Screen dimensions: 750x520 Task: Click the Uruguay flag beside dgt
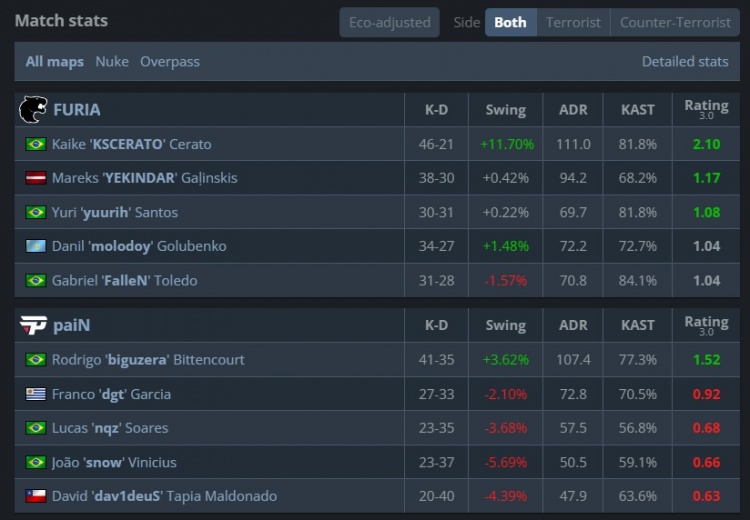(36, 394)
